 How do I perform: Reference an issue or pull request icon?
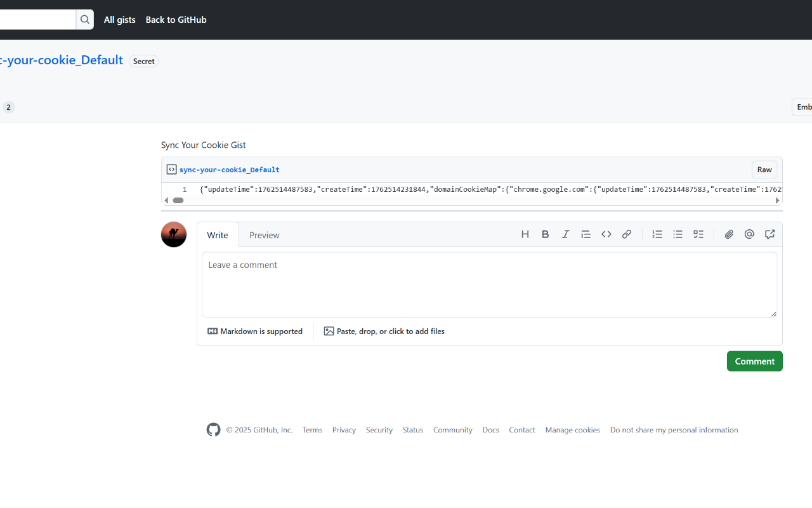click(769, 234)
